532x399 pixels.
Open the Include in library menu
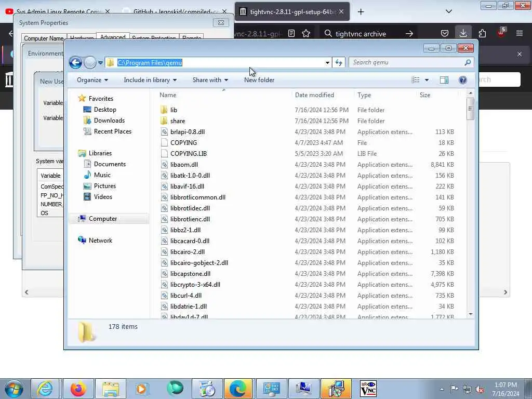(150, 80)
